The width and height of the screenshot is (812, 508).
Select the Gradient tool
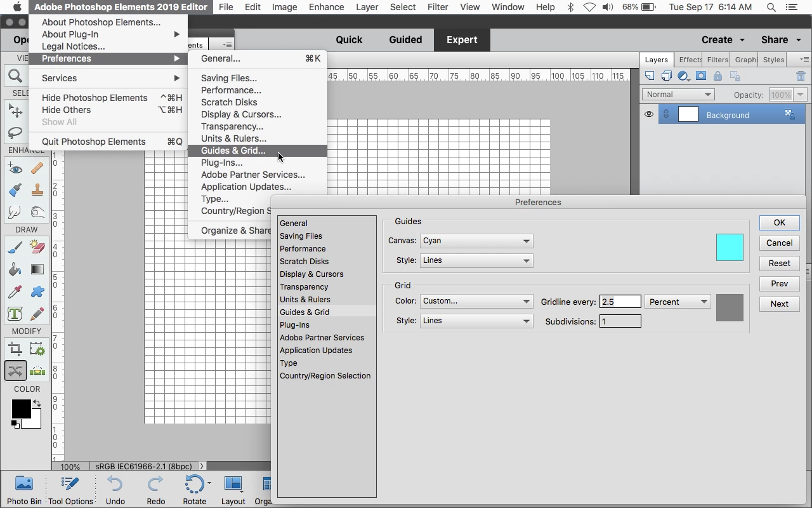37,269
